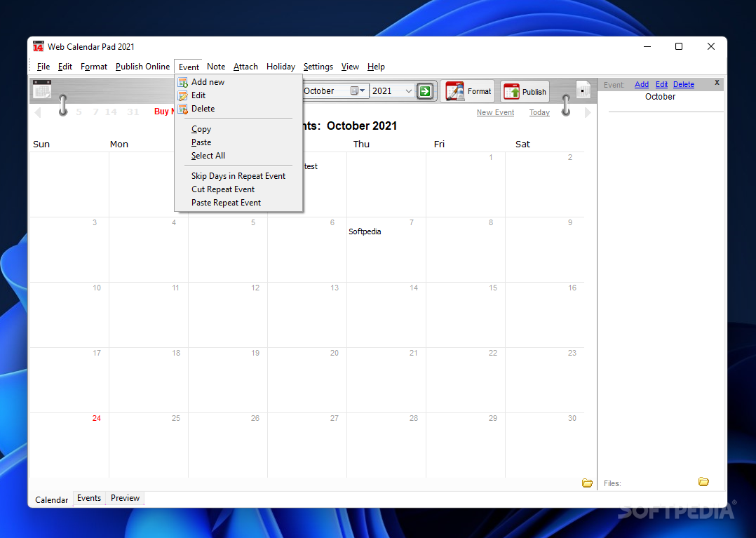Select the October 1 day cell
756x538 pixels.
465,184
